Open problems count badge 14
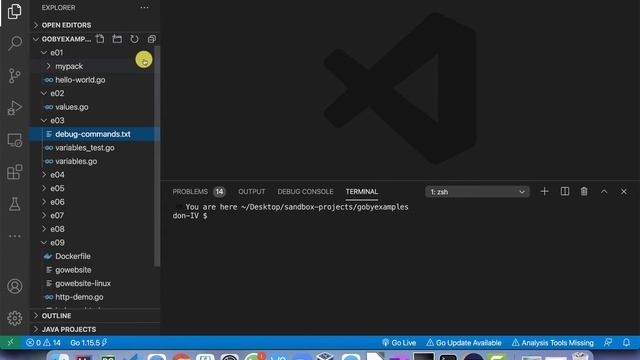The width and height of the screenshot is (640, 360). pos(219,191)
